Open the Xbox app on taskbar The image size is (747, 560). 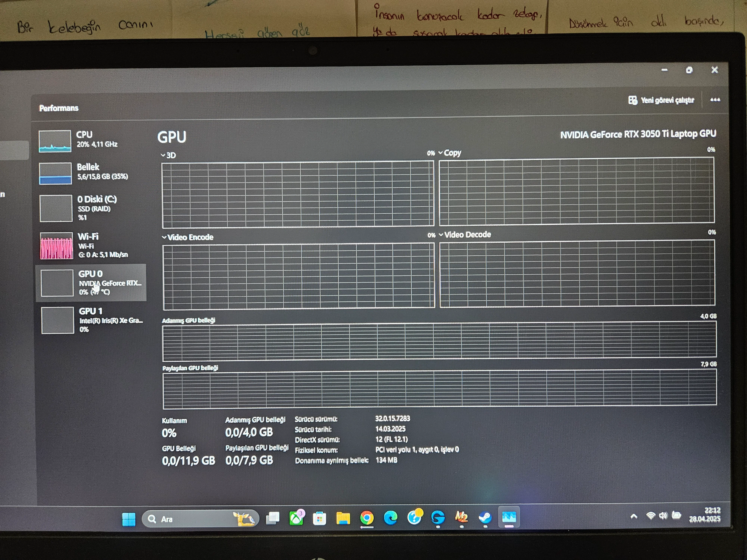pyautogui.click(x=296, y=518)
